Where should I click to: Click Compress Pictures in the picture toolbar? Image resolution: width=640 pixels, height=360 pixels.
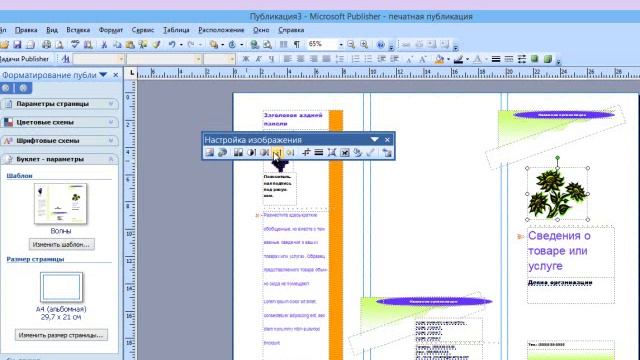(x=332, y=152)
